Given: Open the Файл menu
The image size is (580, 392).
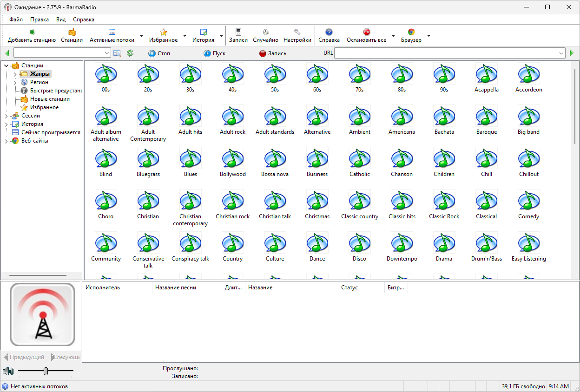Looking at the screenshot, I should pos(16,20).
